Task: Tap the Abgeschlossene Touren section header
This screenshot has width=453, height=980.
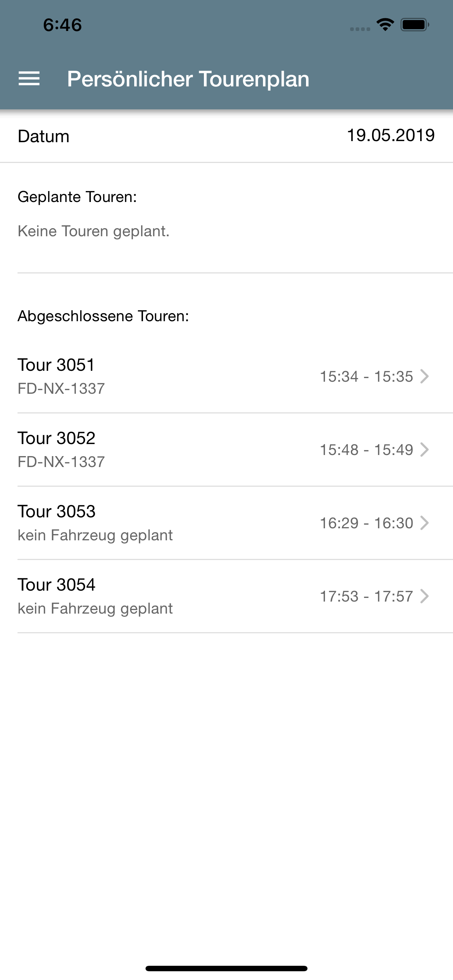Action: (103, 316)
